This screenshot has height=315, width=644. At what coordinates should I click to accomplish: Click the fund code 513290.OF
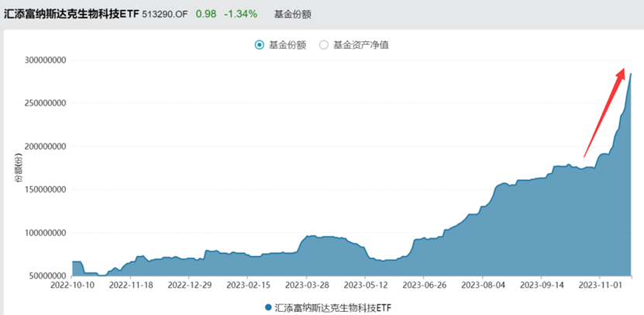(x=165, y=15)
